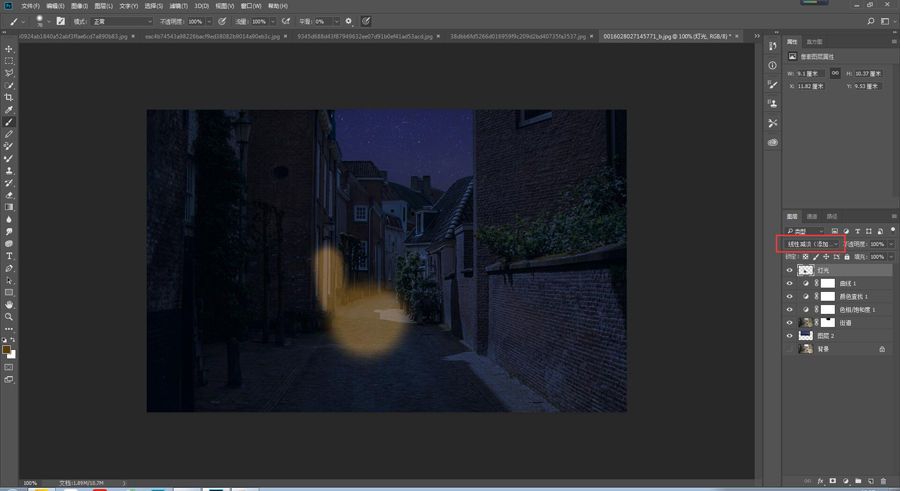Screen dimensions: 900x491
Task: Open the 滤镜(T) menu
Action: [180, 6]
